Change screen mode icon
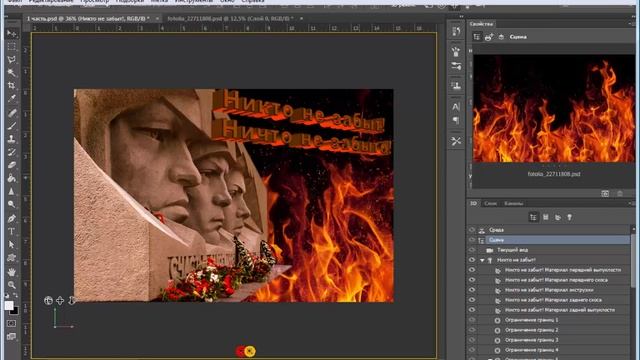 pyautogui.click(x=11, y=336)
